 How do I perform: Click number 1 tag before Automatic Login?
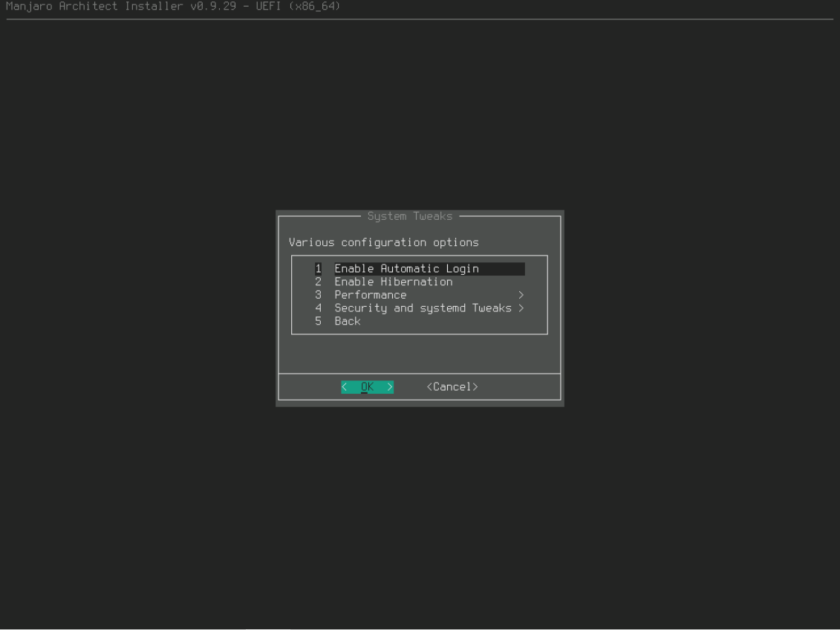tap(318, 269)
